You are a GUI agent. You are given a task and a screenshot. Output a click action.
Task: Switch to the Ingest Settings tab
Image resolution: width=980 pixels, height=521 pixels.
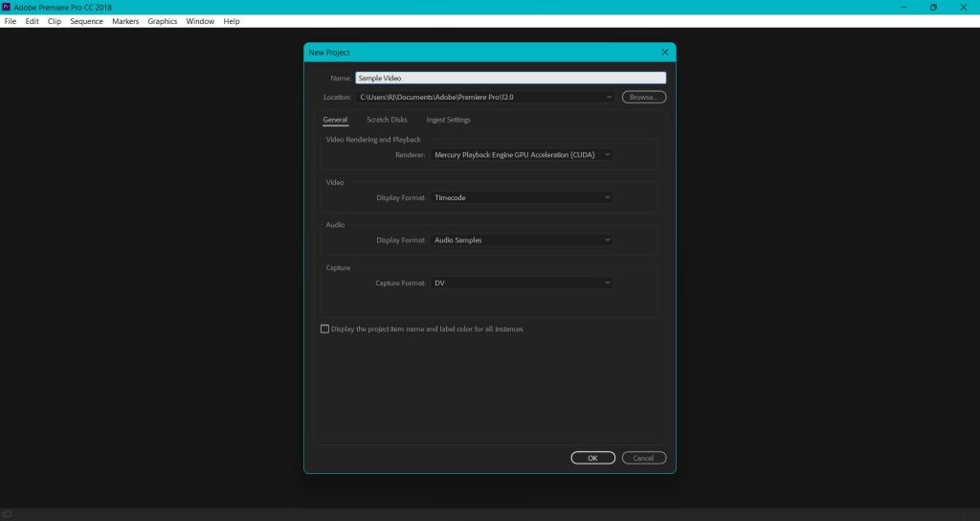448,120
